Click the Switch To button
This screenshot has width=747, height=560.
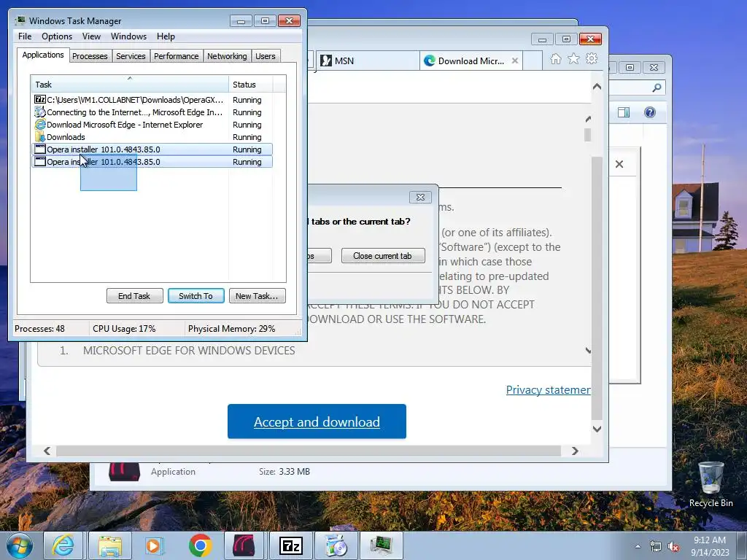click(196, 296)
